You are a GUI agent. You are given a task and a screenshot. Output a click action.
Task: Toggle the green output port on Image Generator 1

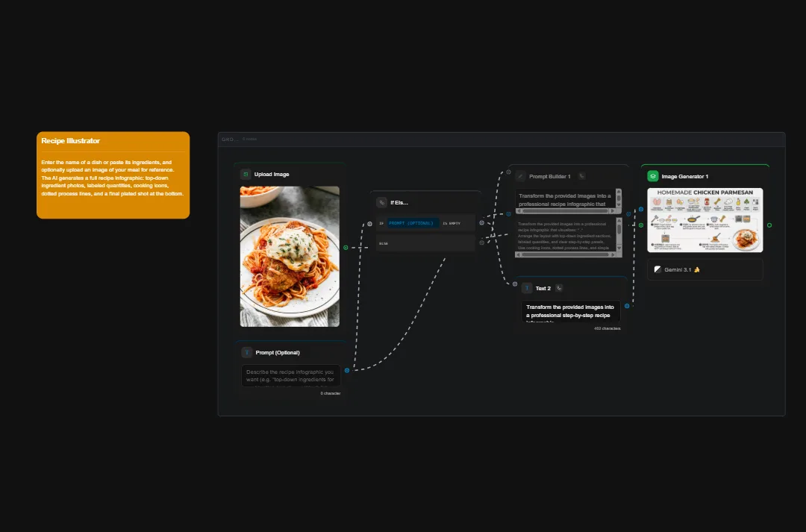[769, 225]
